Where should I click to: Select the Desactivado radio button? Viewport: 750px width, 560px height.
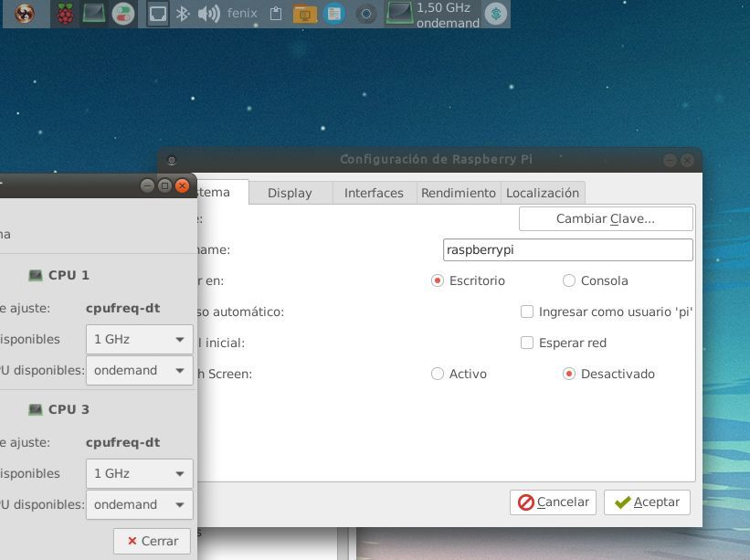(x=569, y=374)
